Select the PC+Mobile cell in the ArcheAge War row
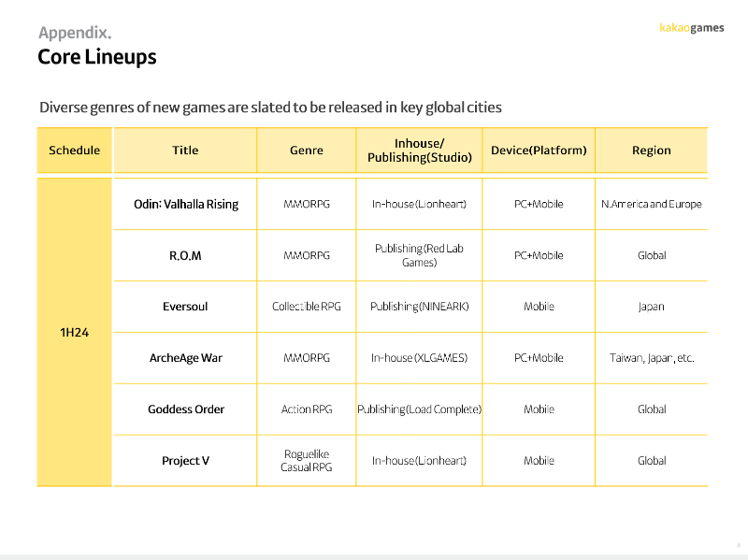Image resolution: width=748 pixels, height=560 pixels. [539, 358]
